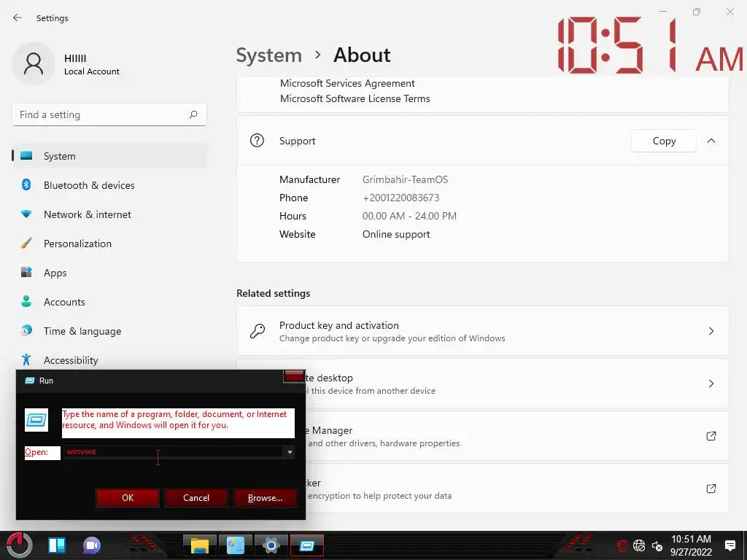Screen dimensions: 747x560
Task: Click Local Account profile name HIIIII
Action: pyautogui.click(x=75, y=58)
